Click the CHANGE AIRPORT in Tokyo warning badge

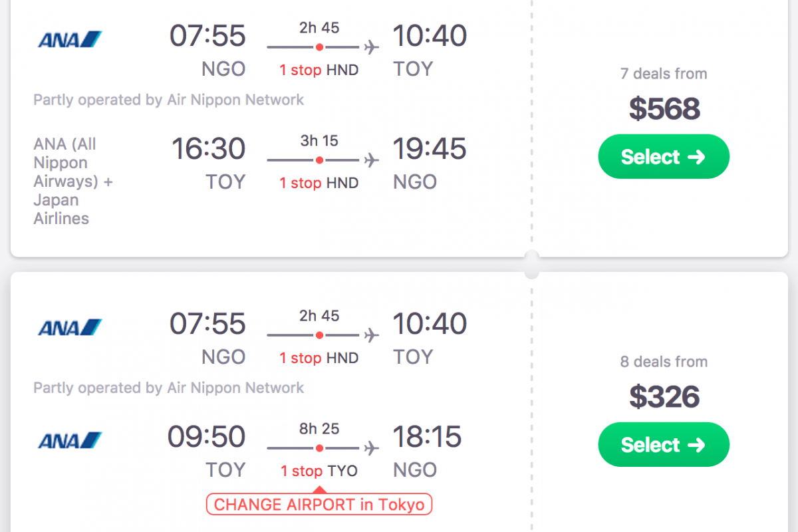(x=319, y=505)
